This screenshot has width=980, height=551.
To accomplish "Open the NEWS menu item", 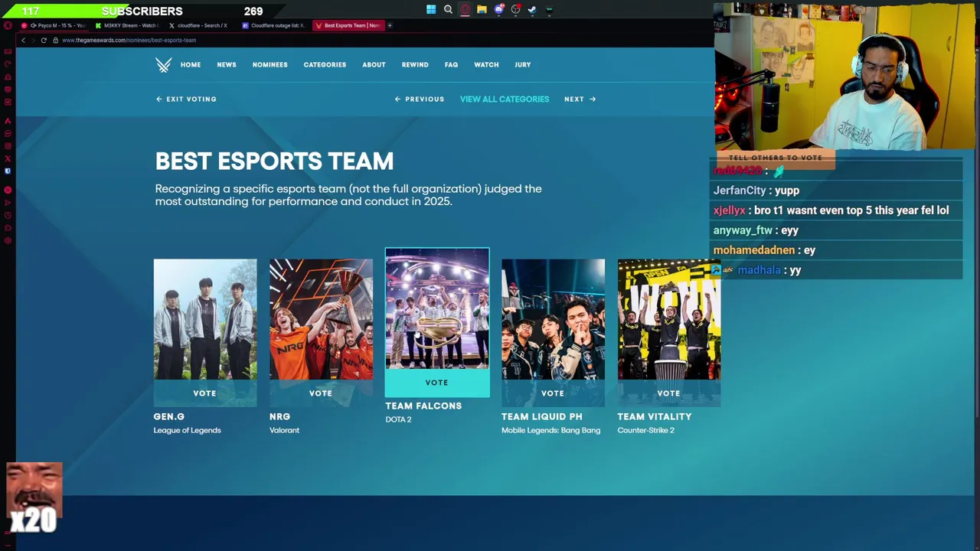I will click(227, 65).
